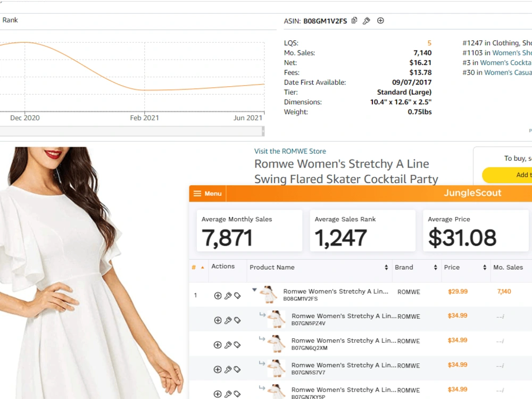Viewport: 532px width, 399px height.
Task: Click the rank chart range scrollbar
Action: coord(131,131)
